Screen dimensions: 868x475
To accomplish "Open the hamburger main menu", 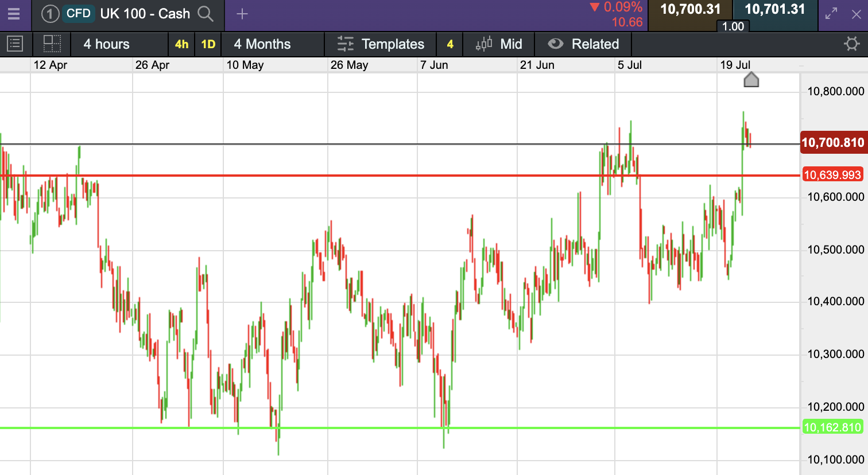I will (14, 14).
